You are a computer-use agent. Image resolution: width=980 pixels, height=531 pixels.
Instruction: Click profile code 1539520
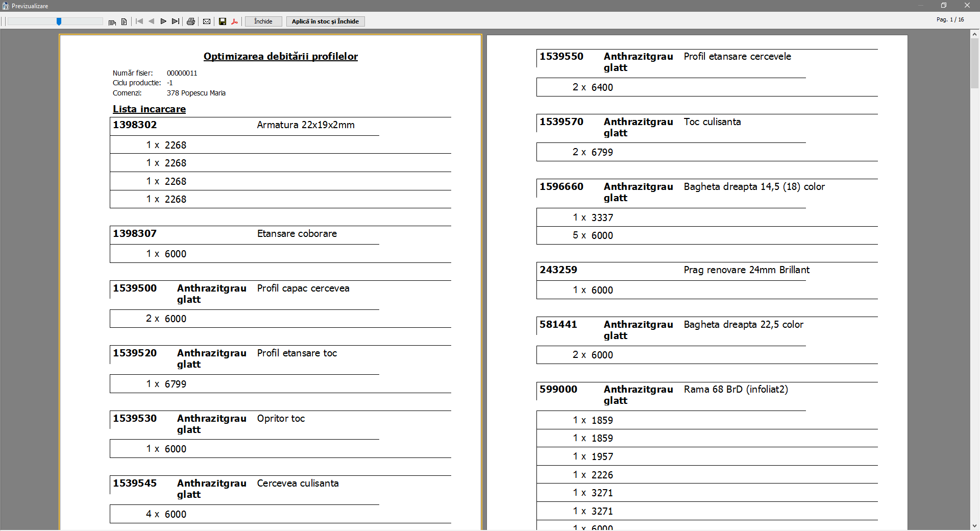[x=135, y=353]
